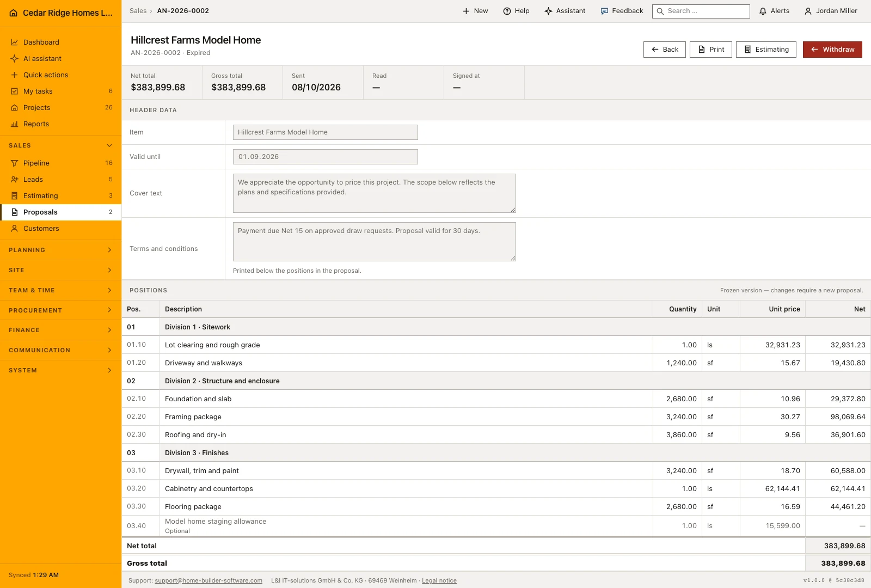Screen dimensions: 871x588
Task: Click the Help question mark icon
Action: point(507,11)
